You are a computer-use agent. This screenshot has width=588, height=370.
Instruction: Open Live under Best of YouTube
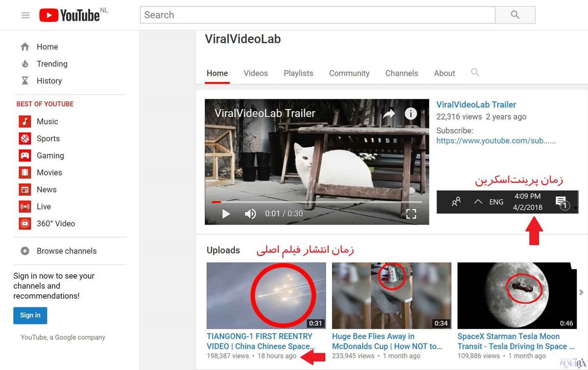coord(44,207)
